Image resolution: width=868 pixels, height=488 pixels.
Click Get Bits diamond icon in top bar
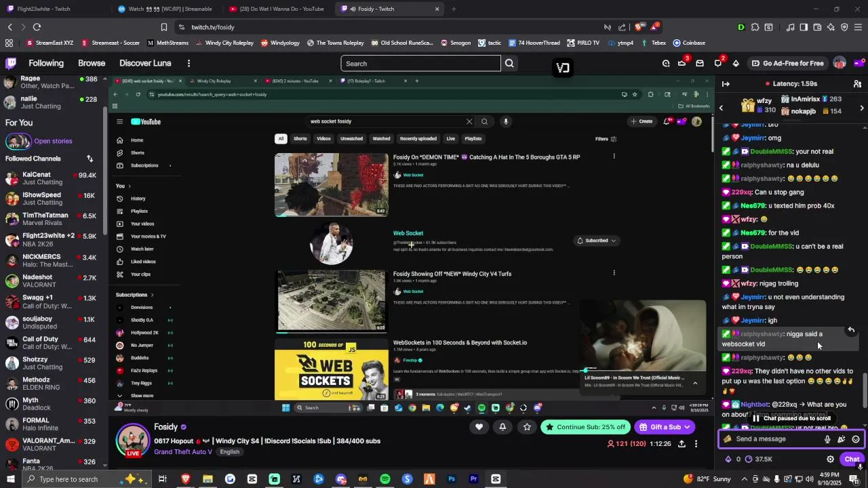pyautogui.click(x=736, y=64)
